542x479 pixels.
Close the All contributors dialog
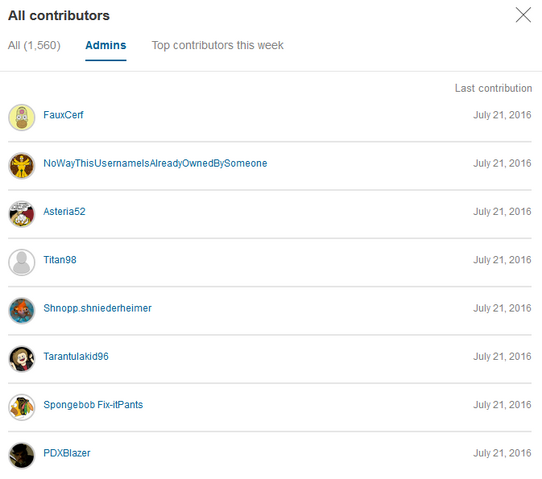pyautogui.click(x=523, y=15)
